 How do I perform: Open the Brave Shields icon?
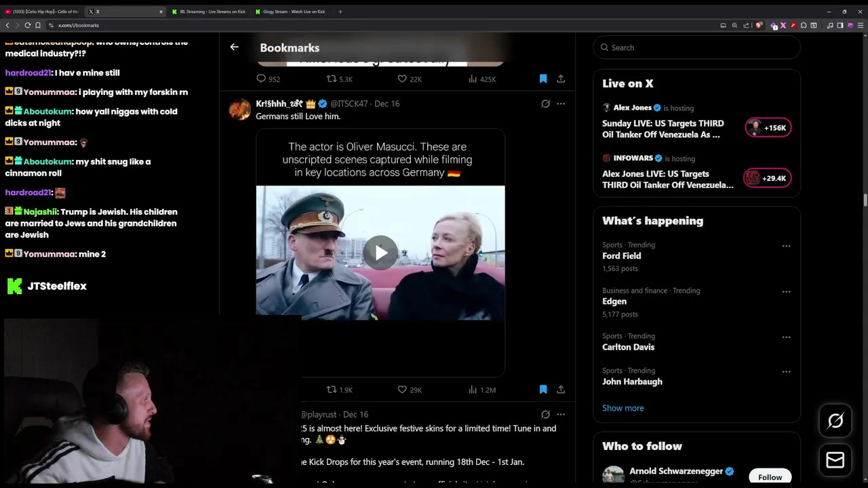point(759,25)
